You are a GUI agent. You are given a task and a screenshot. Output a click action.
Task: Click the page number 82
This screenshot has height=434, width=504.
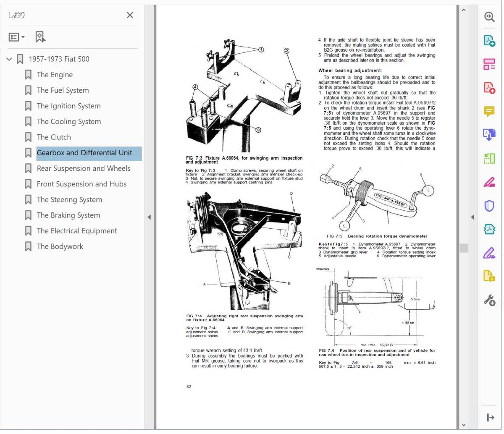click(x=189, y=387)
